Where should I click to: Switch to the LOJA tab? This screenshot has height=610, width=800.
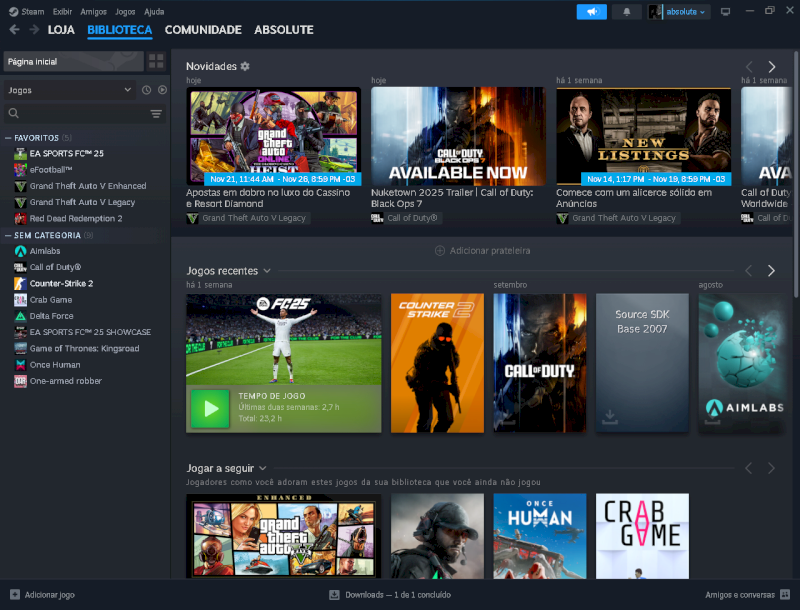click(61, 30)
